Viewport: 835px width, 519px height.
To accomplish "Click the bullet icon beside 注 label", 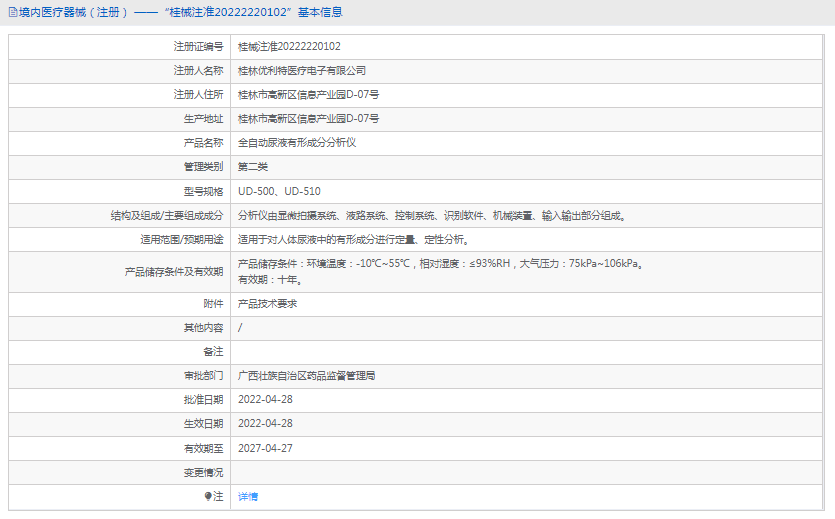I will click(208, 496).
